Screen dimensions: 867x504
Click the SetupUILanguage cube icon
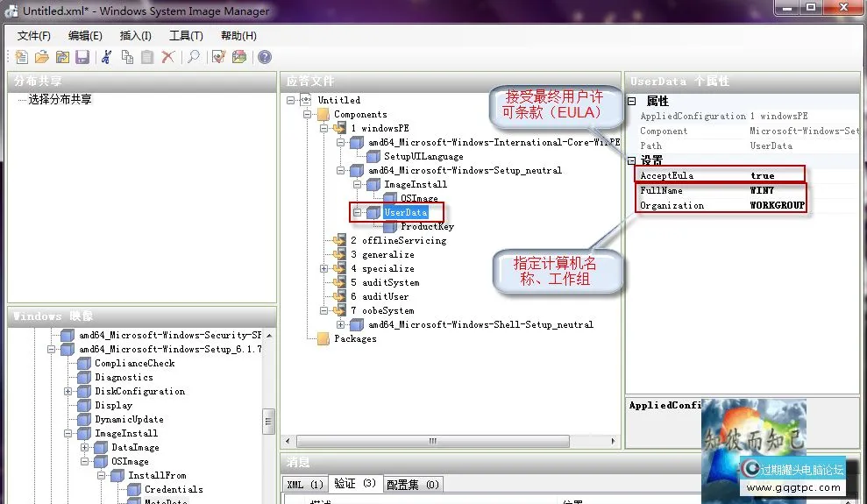[x=373, y=156]
